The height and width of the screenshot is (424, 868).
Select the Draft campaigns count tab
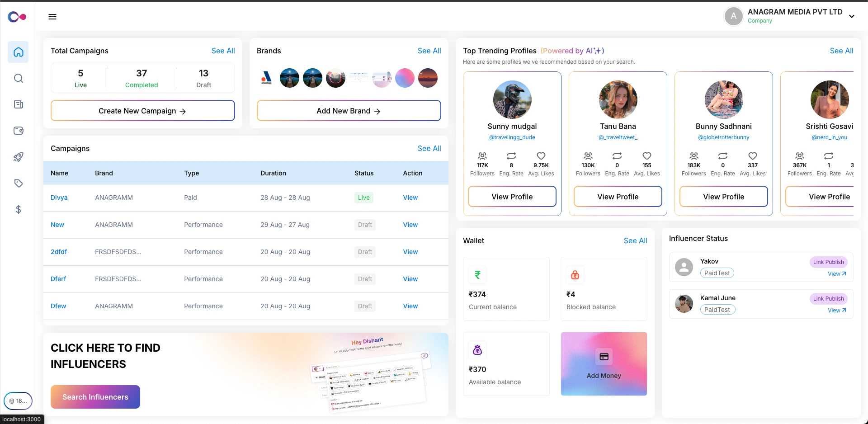click(x=203, y=78)
